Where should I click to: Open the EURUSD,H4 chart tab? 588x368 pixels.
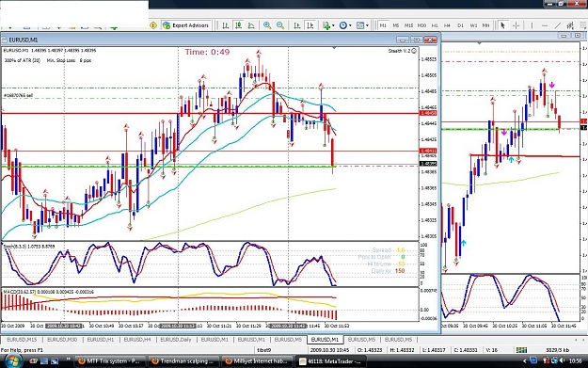(137, 340)
